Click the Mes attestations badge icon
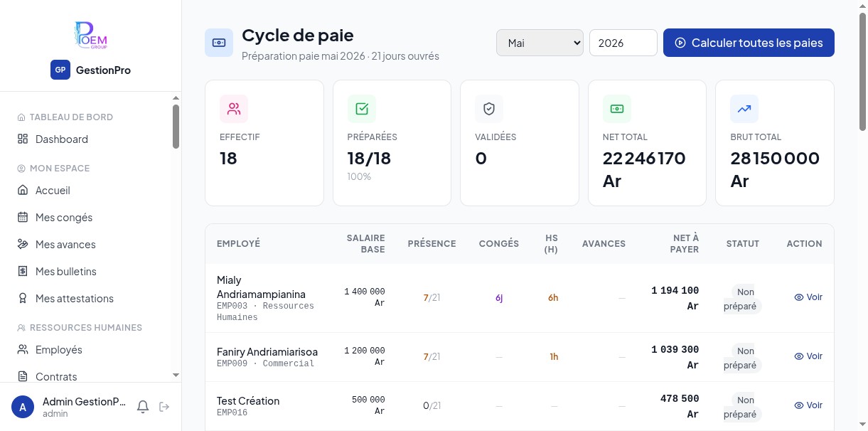 coord(23,298)
